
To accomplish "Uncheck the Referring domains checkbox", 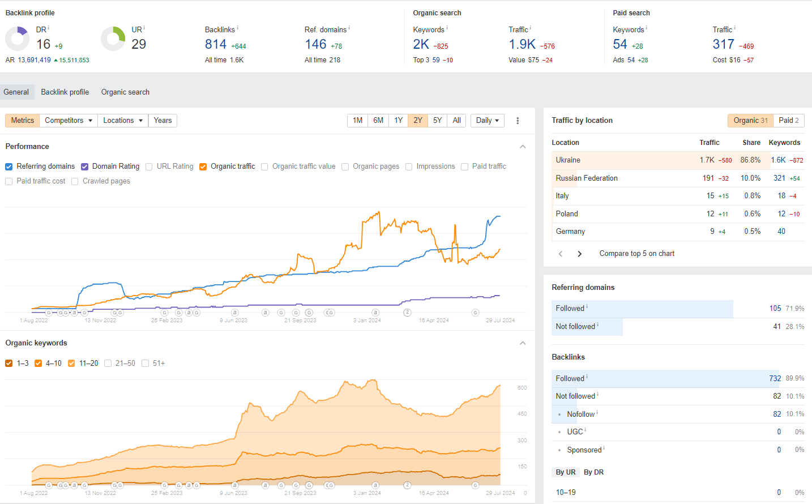I will [9, 166].
